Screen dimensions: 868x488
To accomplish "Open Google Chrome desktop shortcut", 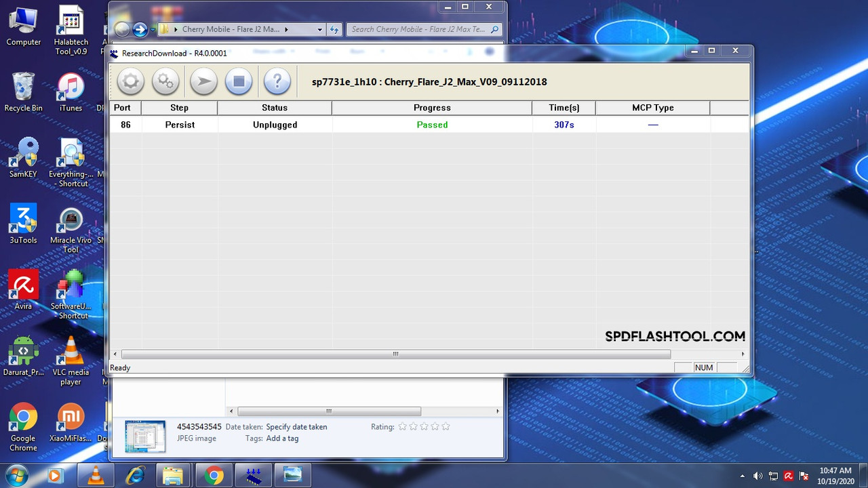I will pyautogui.click(x=23, y=427).
